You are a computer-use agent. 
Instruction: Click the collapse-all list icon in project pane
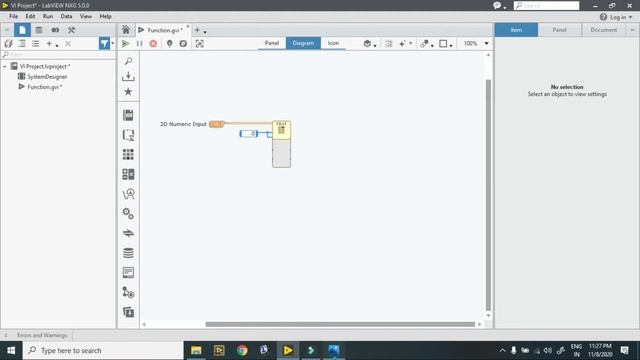point(22,44)
